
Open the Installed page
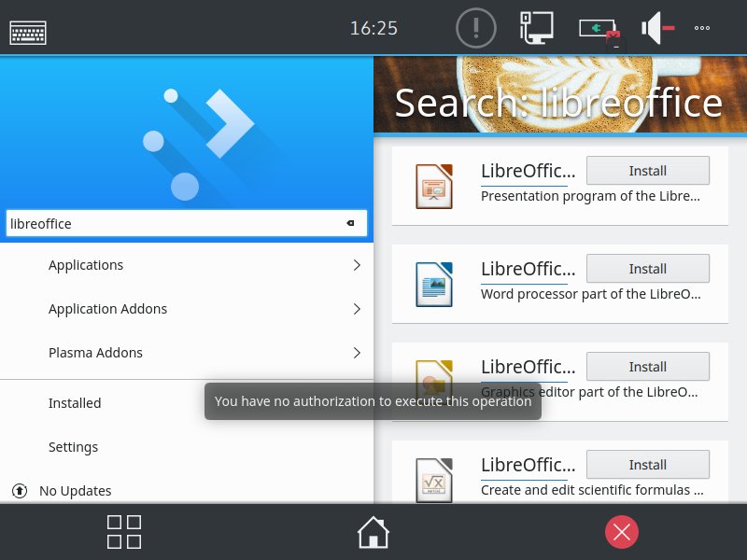pos(75,403)
